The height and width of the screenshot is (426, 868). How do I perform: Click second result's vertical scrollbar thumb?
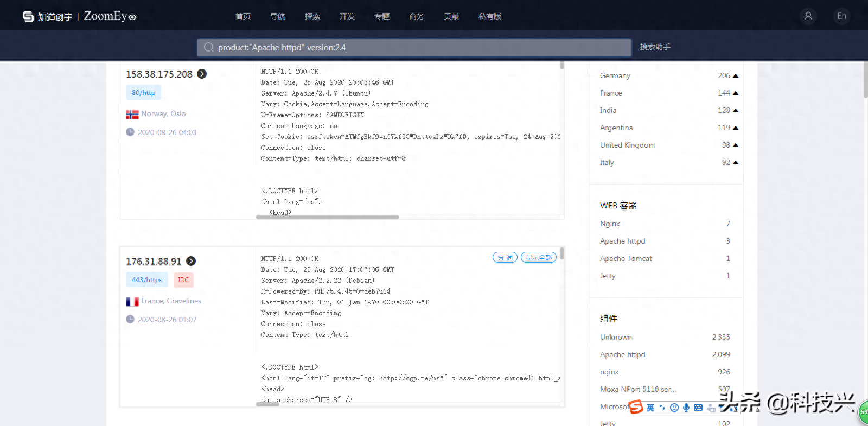click(x=562, y=253)
